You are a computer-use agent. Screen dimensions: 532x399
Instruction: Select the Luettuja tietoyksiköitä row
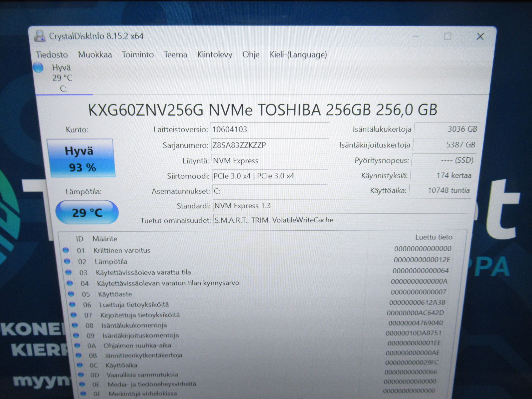pos(258,304)
